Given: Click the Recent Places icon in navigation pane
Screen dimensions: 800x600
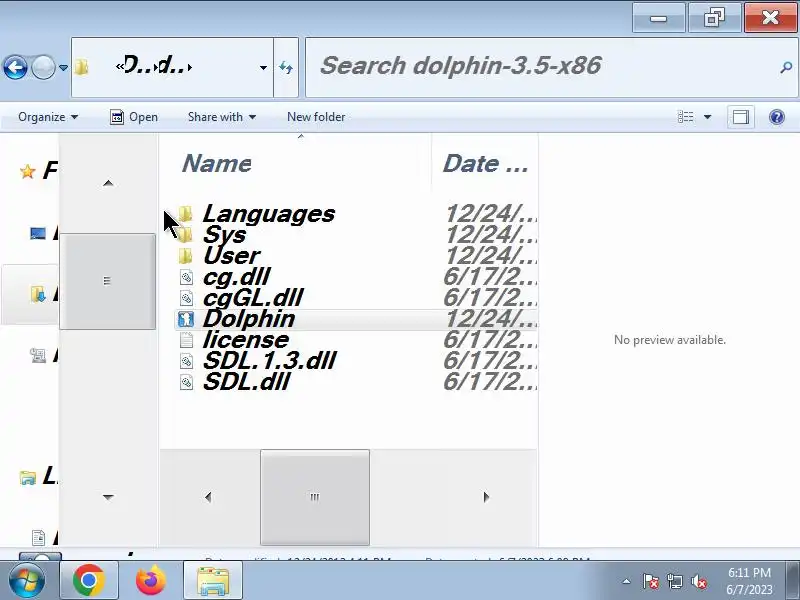Looking at the screenshot, I should point(38,355).
